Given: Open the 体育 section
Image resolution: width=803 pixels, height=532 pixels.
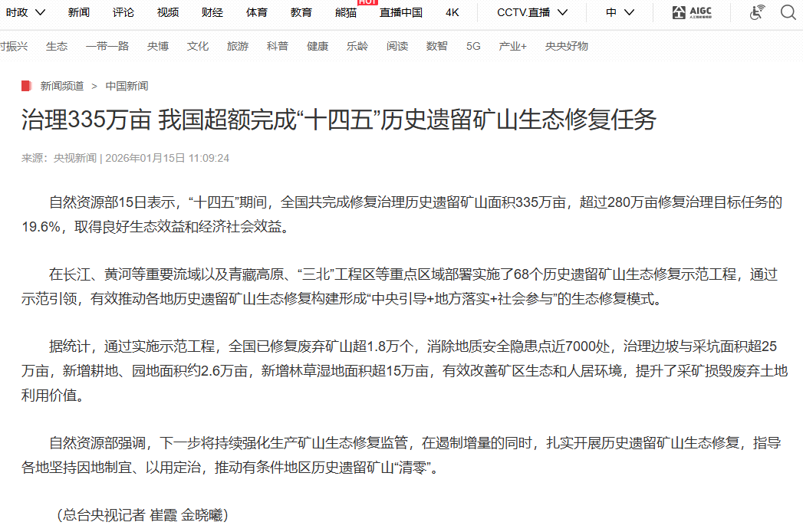Looking at the screenshot, I should click(257, 12).
